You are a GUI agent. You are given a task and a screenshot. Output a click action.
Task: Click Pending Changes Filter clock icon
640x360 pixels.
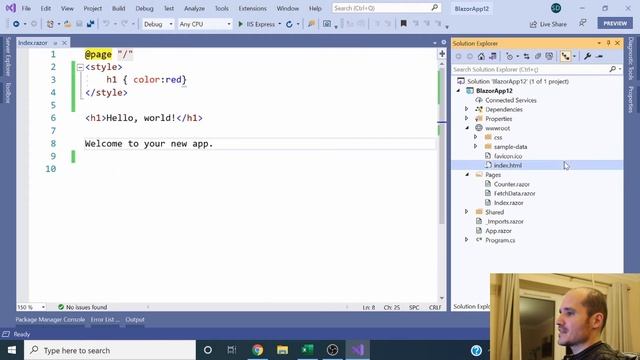(x=509, y=56)
